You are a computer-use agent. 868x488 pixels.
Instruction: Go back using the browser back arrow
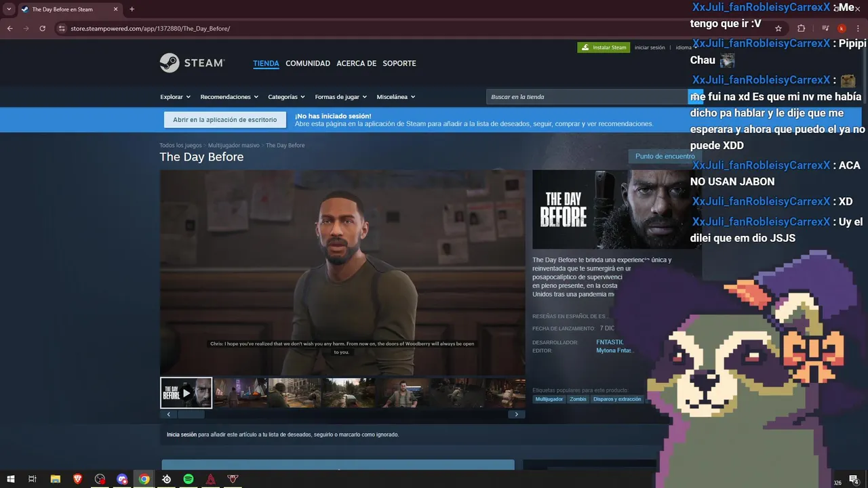[x=9, y=28]
